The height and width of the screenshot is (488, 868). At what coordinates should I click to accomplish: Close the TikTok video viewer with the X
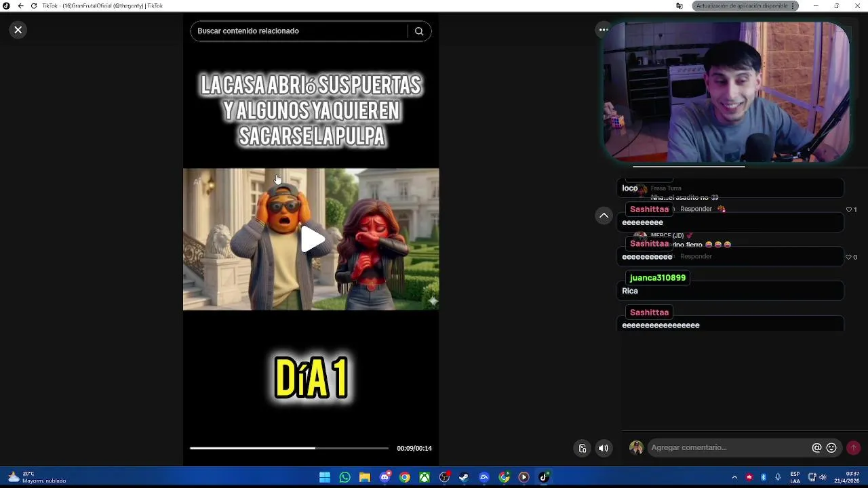click(x=18, y=30)
